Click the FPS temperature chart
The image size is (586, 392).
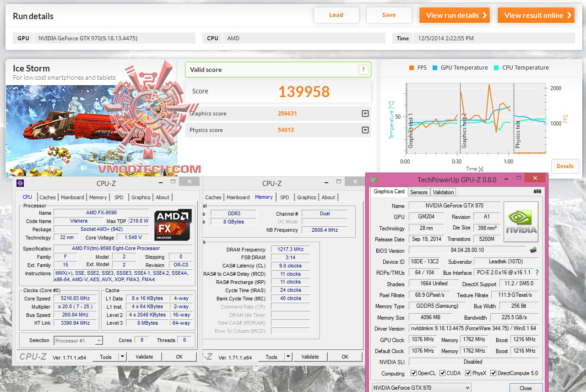(x=476, y=119)
